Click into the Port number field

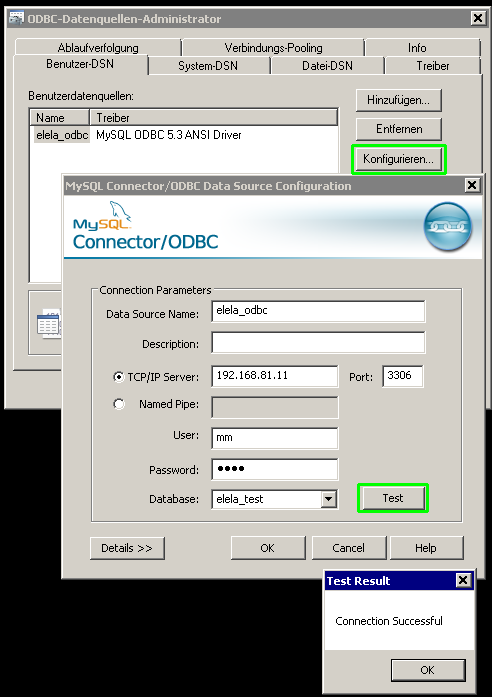pyautogui.click(x=403, y=376)
